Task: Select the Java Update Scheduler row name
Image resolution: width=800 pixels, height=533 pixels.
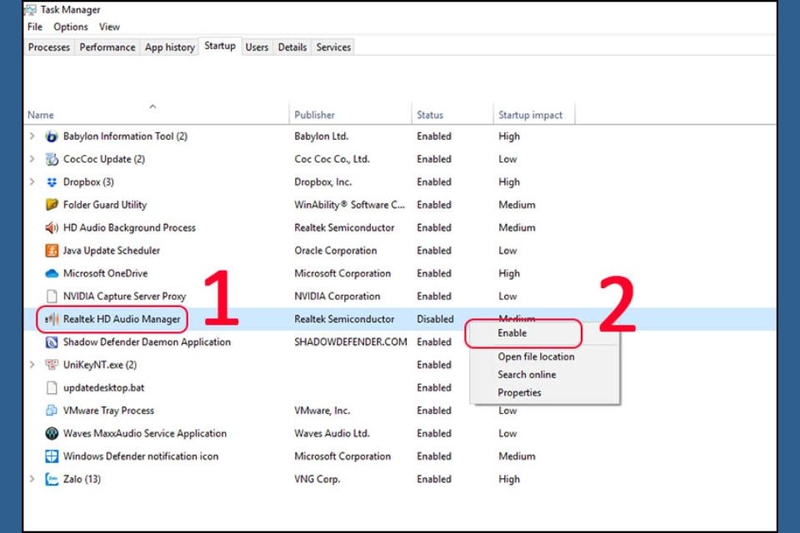Action: 112,250
